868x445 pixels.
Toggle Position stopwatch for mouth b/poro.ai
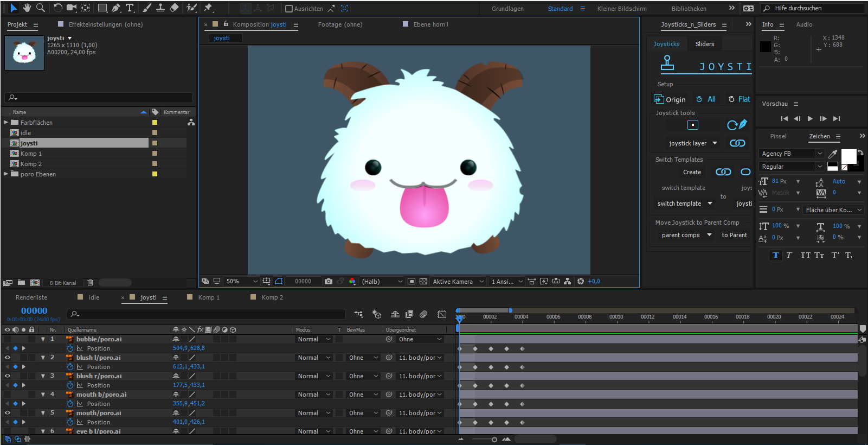point(70,404)
